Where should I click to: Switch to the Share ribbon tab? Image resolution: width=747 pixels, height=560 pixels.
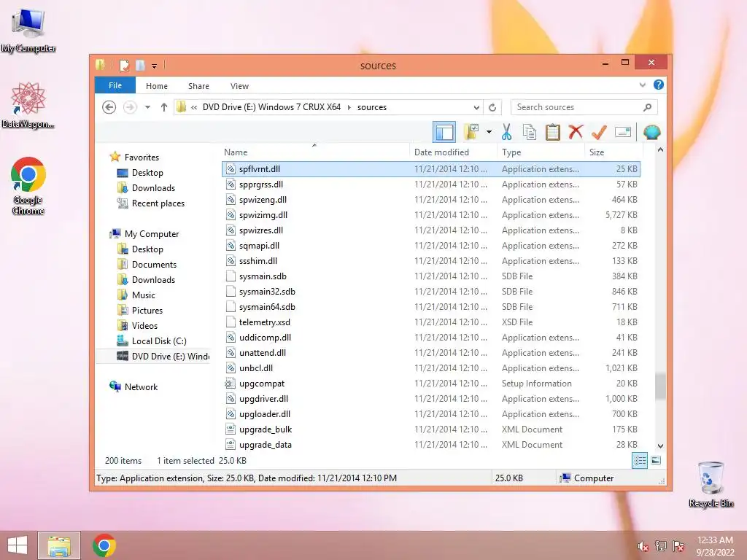tap(198, 86)
